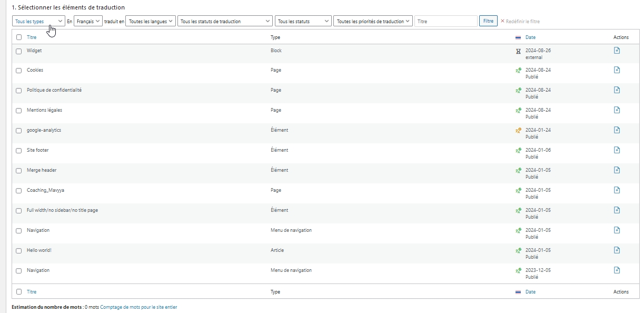The image size is (644, 313).
Task: Open Tous les statuts de traduction dropdown
Action: point(225,22)
